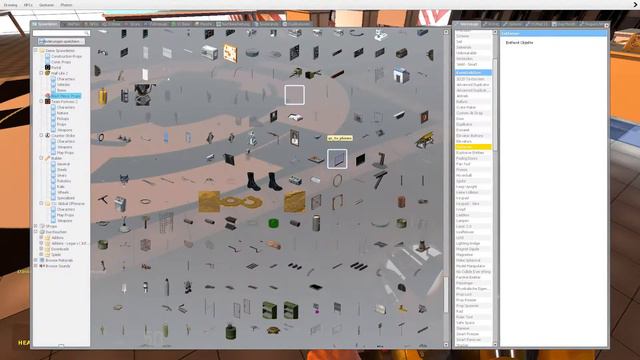Spawn the right green shelf prop
The width and height of the screenshot is (640, 360).
point(291,310)
